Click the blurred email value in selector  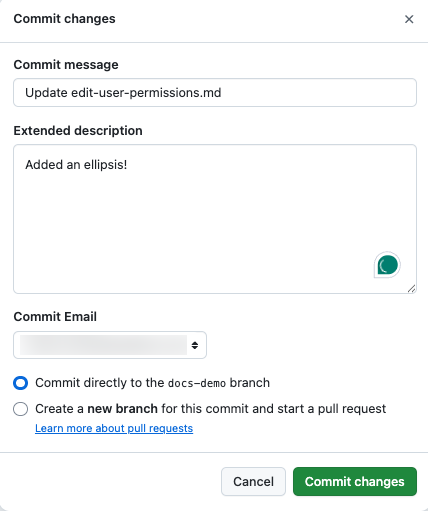coord(103,345)
